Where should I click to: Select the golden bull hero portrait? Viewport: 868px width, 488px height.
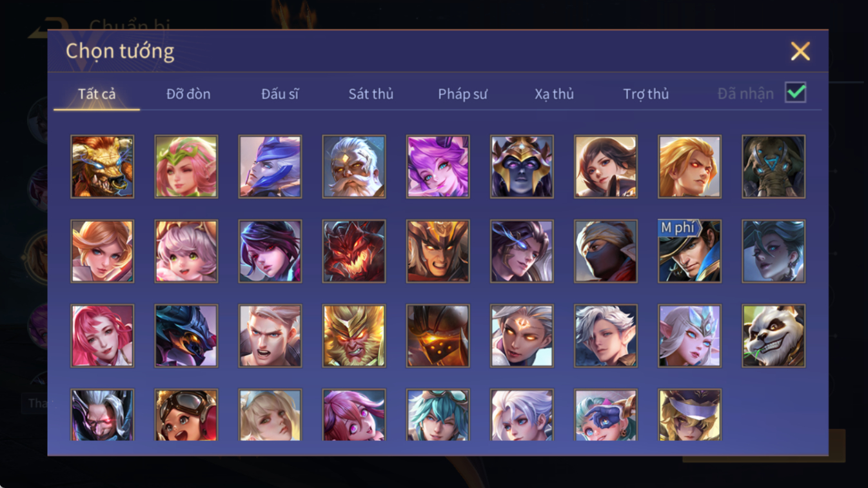[x=103, y=166]
